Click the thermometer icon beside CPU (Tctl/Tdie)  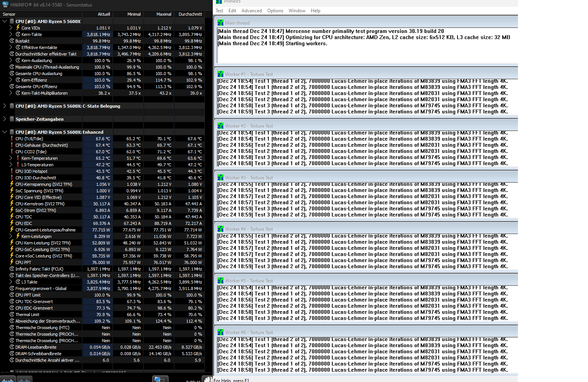(x=12, y=139)
